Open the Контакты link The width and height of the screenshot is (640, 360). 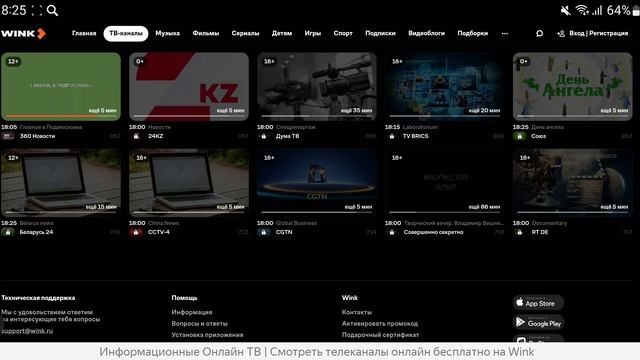[x=357, y=312]
